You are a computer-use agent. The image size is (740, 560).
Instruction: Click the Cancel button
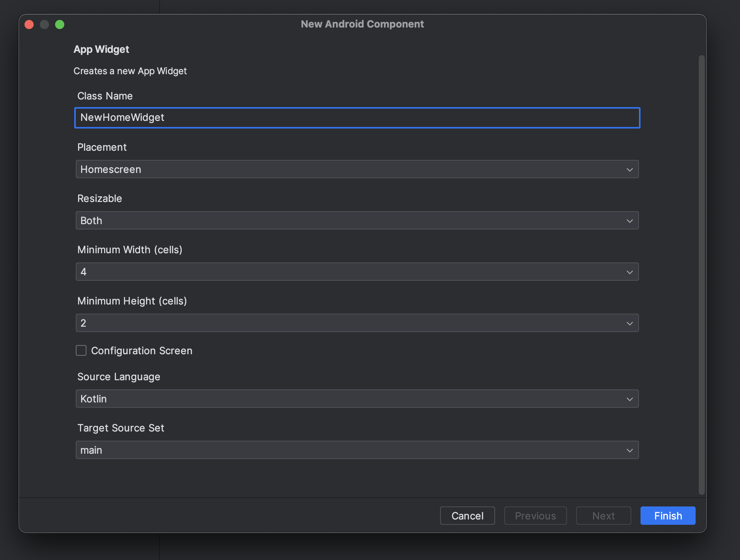pos(467,516)
